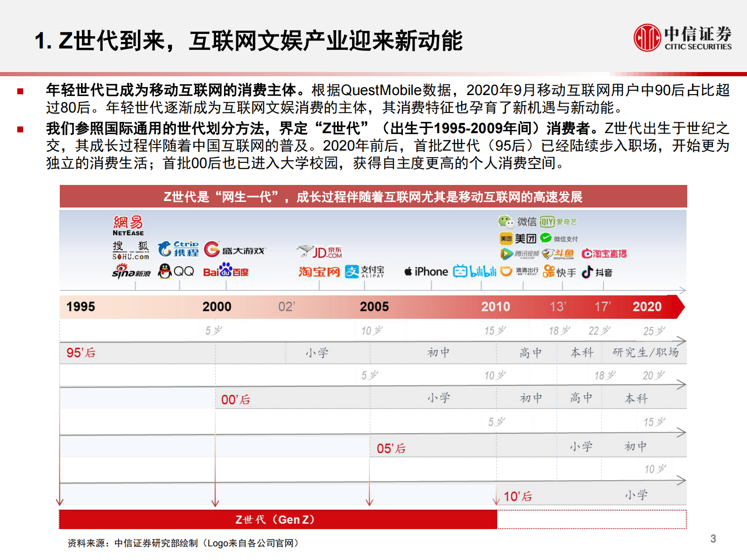Viewport: 747px width, 560px height.
Task: Click the Z世代 (Gen Z) red bar
Action: click(278, 520)
